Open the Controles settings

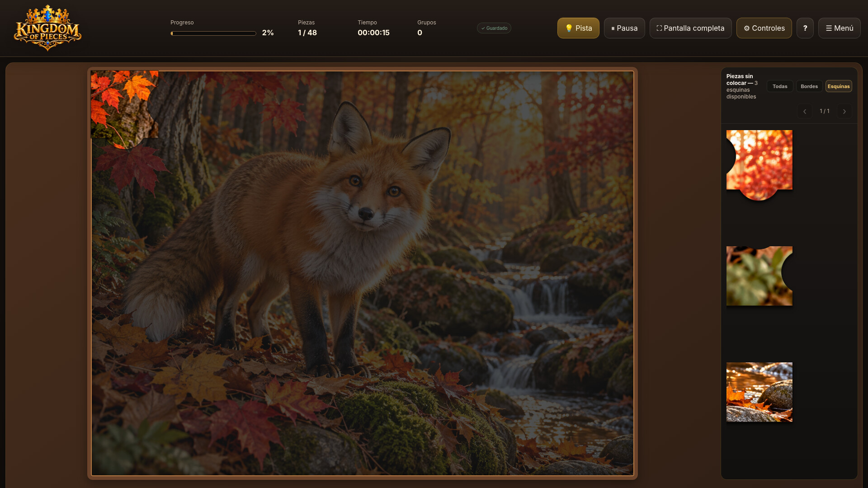pyautogui.click(x=764, y=28)
